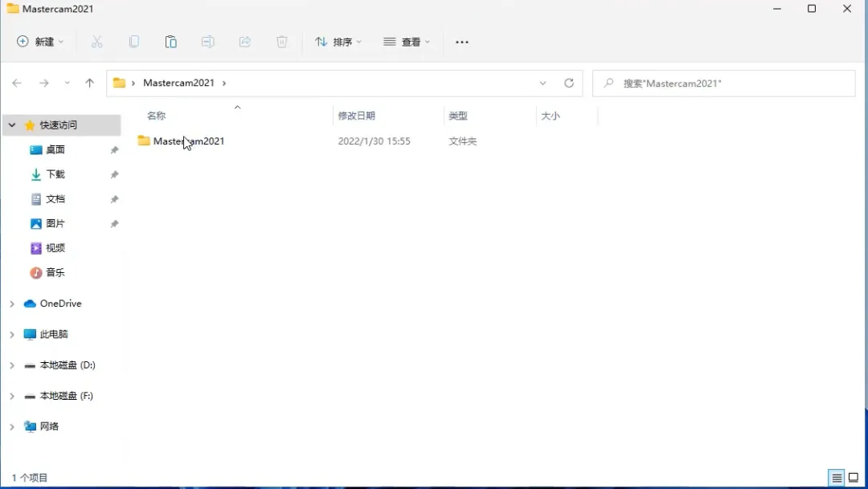Click the Delete trash icon
This screenshot has height=489, width=868.
pos(282,42)
